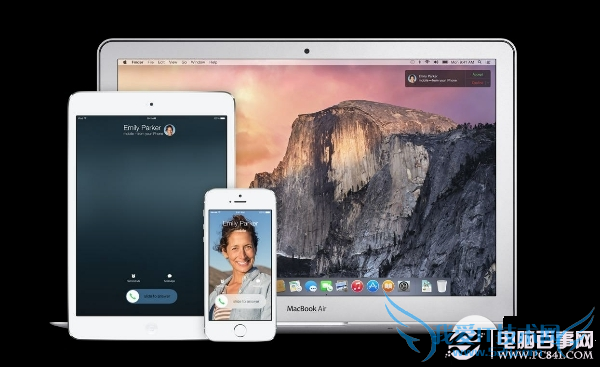Open System Preferences from the dock
The width and height of the screenshot is (600, 367).
404,286
